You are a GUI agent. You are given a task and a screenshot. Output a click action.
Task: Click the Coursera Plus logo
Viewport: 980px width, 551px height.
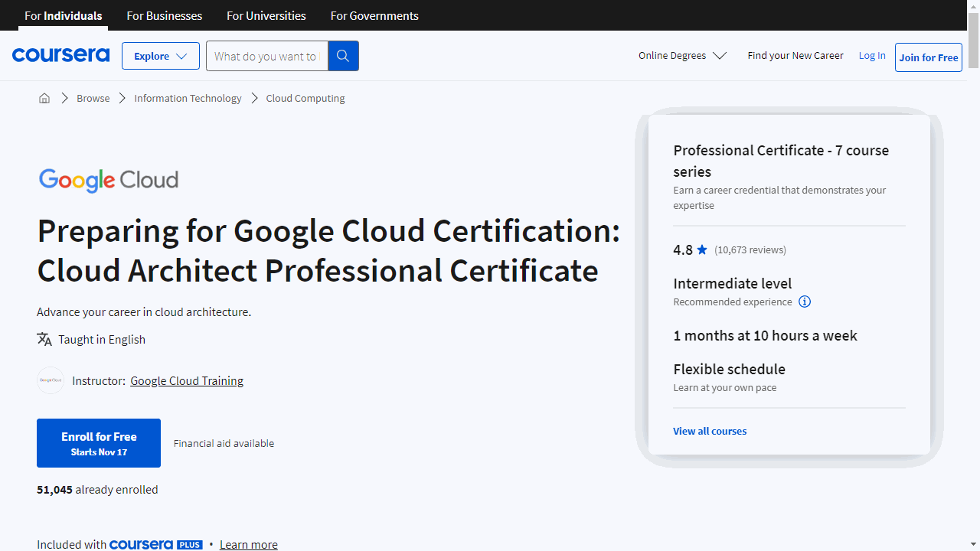(x=156, y=545)
